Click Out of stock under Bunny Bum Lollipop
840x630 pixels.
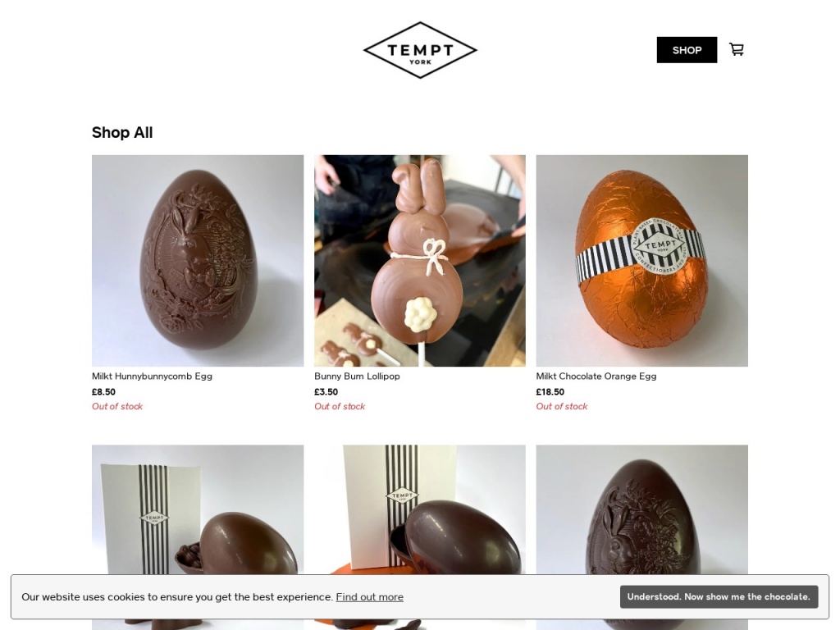coord(340,407)
